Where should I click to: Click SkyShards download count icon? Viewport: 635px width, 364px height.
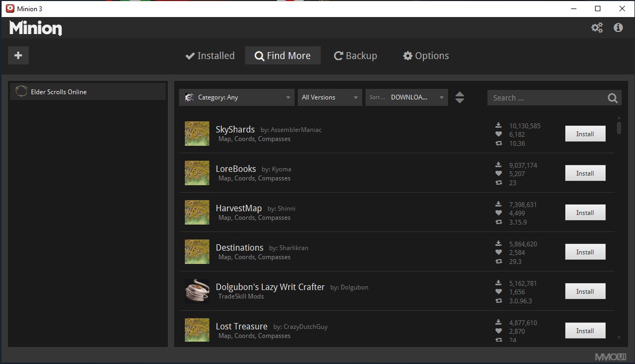499,126
